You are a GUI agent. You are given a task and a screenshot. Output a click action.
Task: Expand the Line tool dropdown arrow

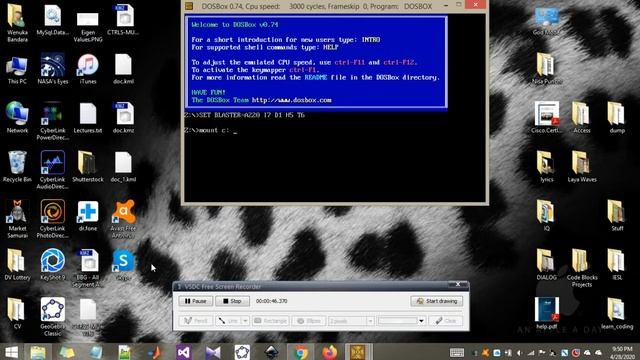[245, 321]
